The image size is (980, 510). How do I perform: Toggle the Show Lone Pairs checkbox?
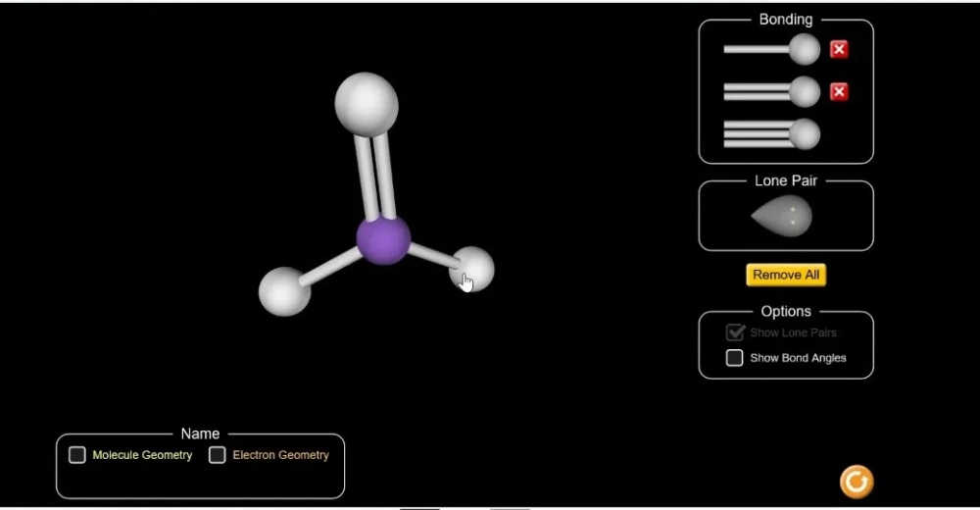click(734, 332)
